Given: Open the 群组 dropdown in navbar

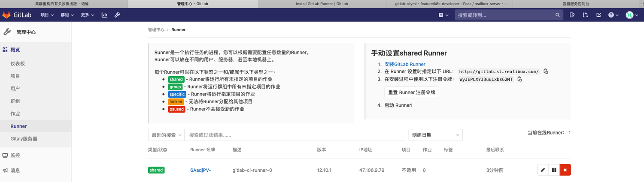Looking at the screenshot, I should pyautogui.click(x=67, y=15).
